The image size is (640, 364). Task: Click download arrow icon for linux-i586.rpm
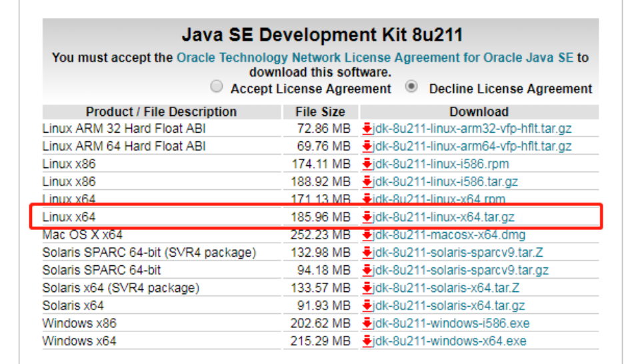coord(367,164)
